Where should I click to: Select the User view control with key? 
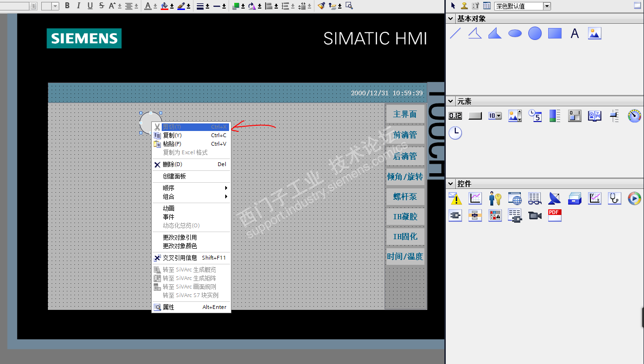coord(495,198)
